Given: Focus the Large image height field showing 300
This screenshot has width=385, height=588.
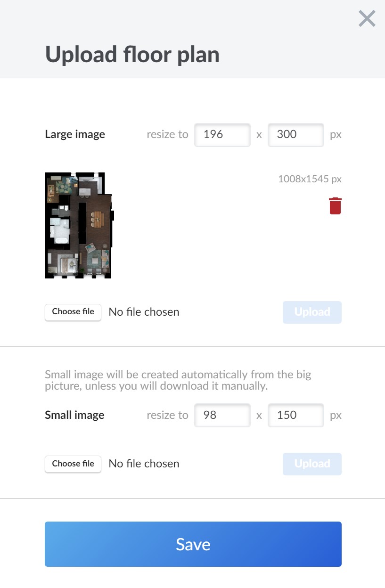Looking at the screenshot, I should [x=296, y=135].
